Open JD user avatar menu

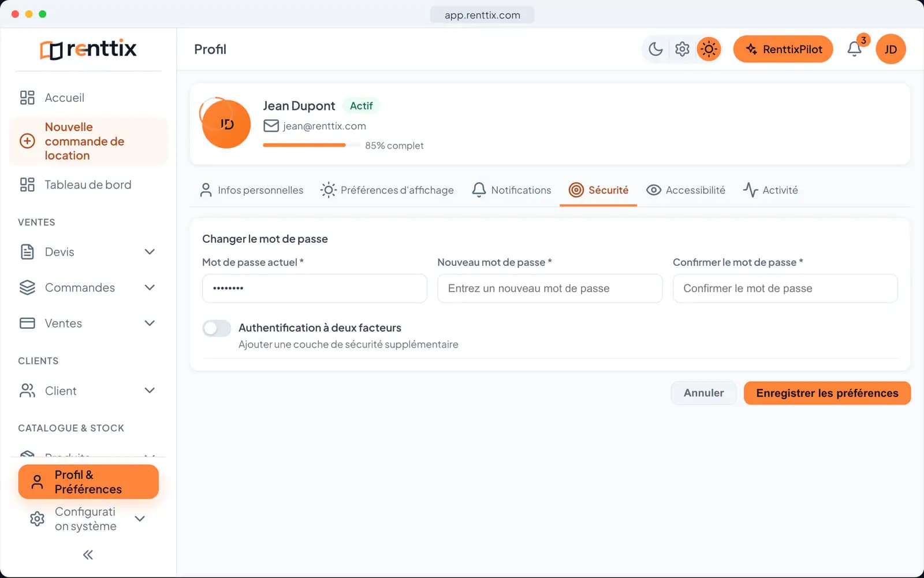click(891, 49)
